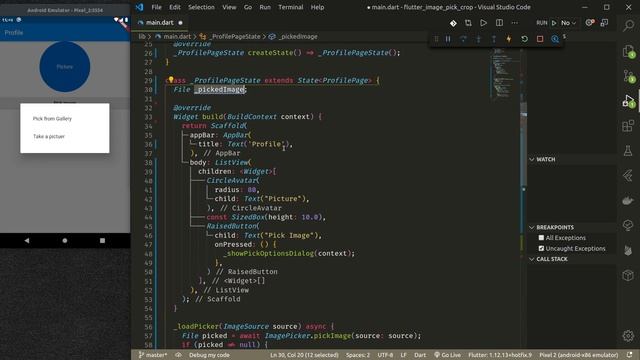
Task: Click Pixel 2 device selector in status bar
Action: click(579, 355)
